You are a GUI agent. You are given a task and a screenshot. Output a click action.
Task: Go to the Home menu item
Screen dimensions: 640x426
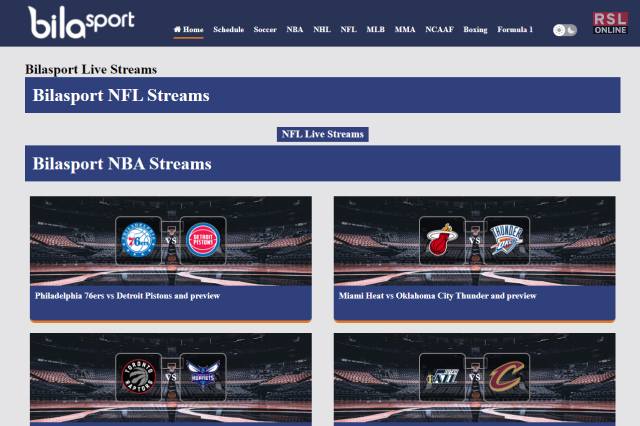tap(189, 29)
